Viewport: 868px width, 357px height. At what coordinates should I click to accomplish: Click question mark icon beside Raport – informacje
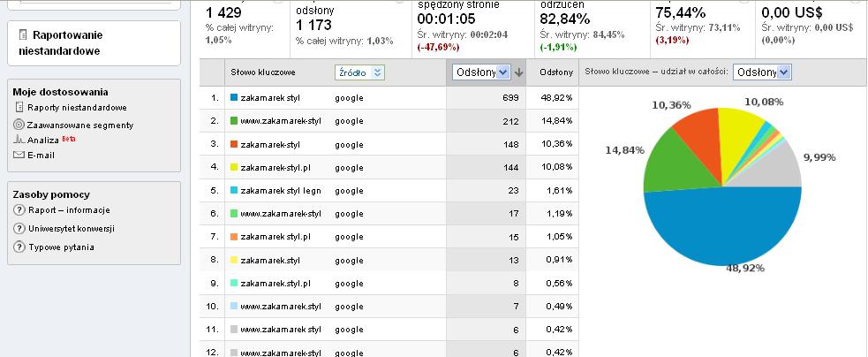point(19,210)
